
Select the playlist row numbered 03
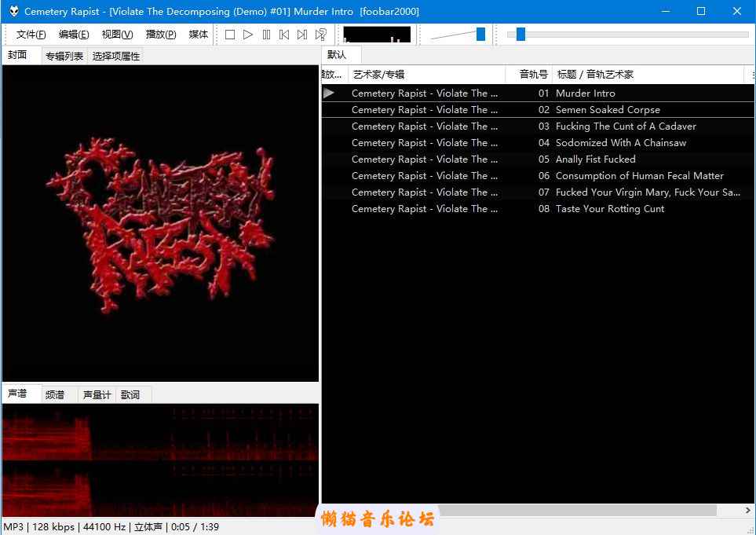pyautogui.click(x=538, y=126)
